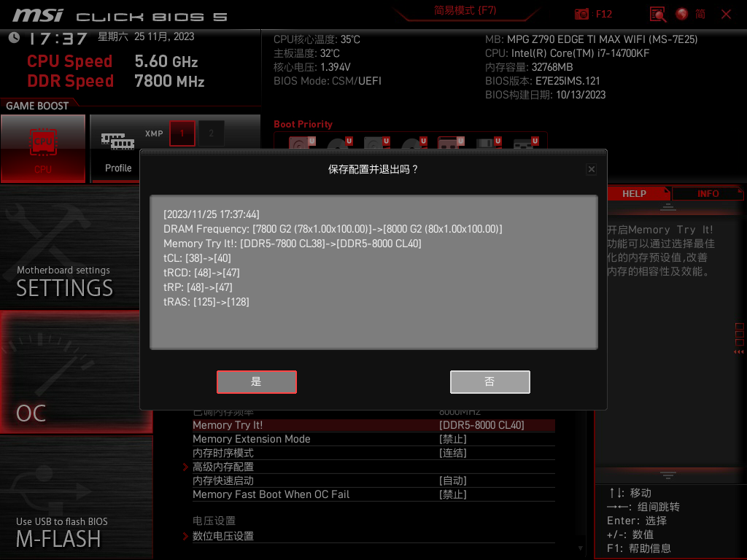747x560 pixels.
Task: Close the save configuration dialog
Action: point(591,169)
